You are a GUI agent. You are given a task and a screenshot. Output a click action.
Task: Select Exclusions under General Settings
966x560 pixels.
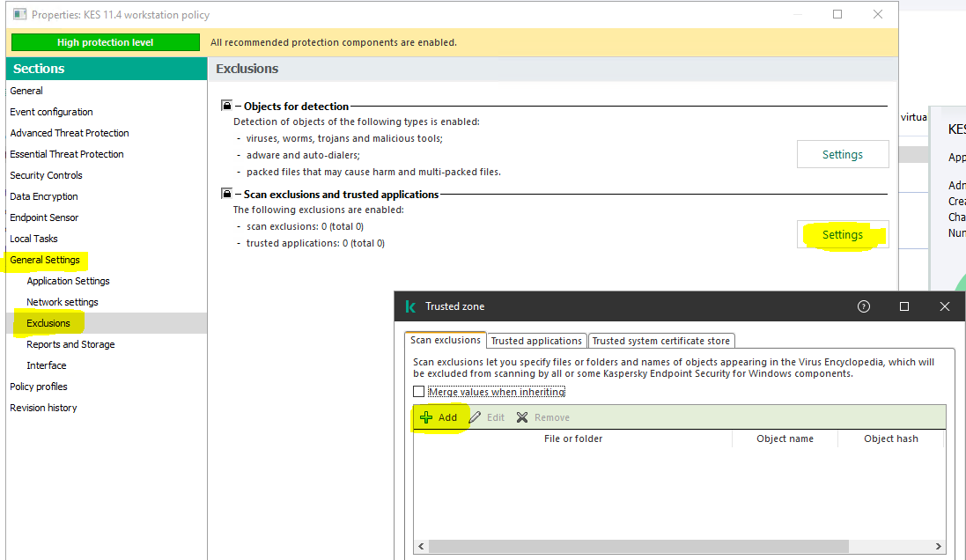point(48,323)
